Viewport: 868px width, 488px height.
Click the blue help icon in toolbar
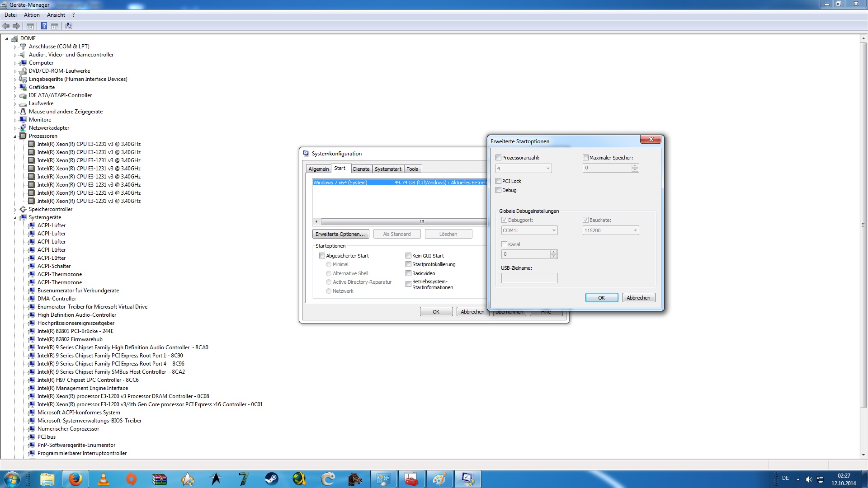tap(44, 26)
